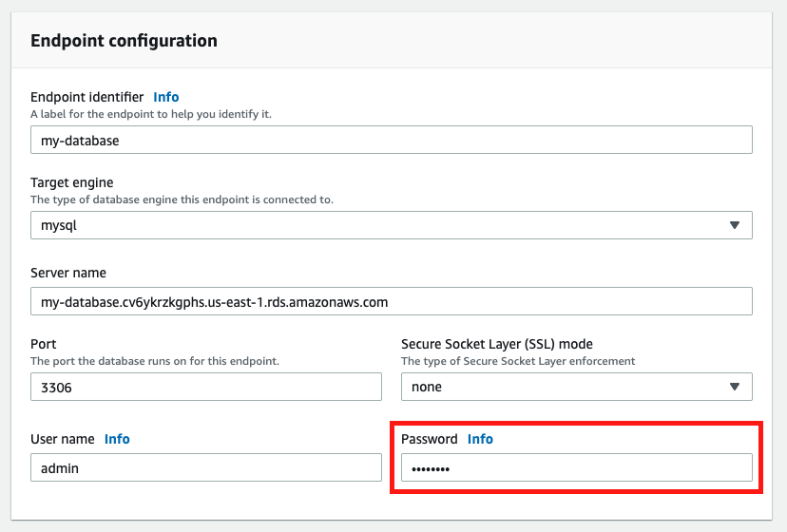Click the Server name label

tap(68, 273)
